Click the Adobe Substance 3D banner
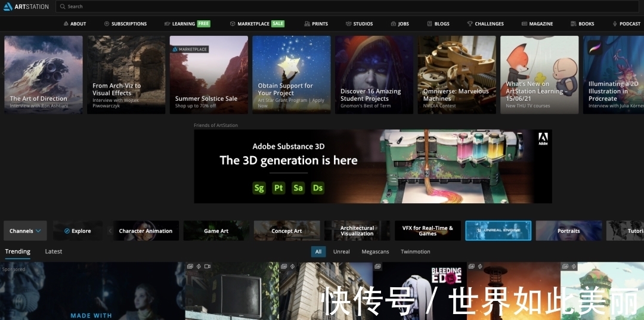Screen dimensions: 644x320 373,166
